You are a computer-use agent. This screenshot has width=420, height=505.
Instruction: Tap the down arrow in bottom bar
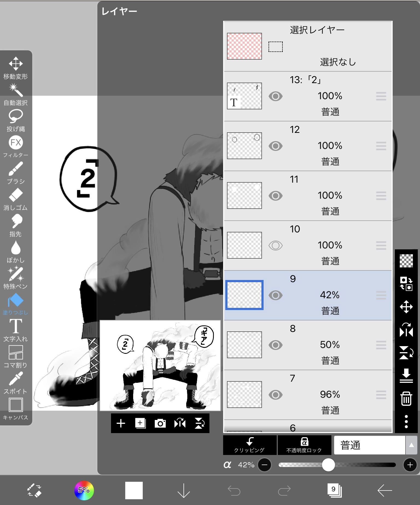[x=184, y=490]
